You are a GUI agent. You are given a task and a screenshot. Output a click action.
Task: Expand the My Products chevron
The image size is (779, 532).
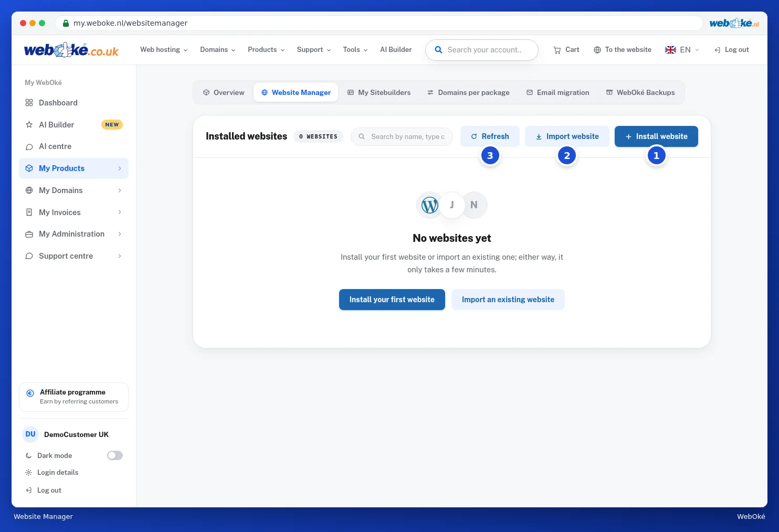[120, 168]
